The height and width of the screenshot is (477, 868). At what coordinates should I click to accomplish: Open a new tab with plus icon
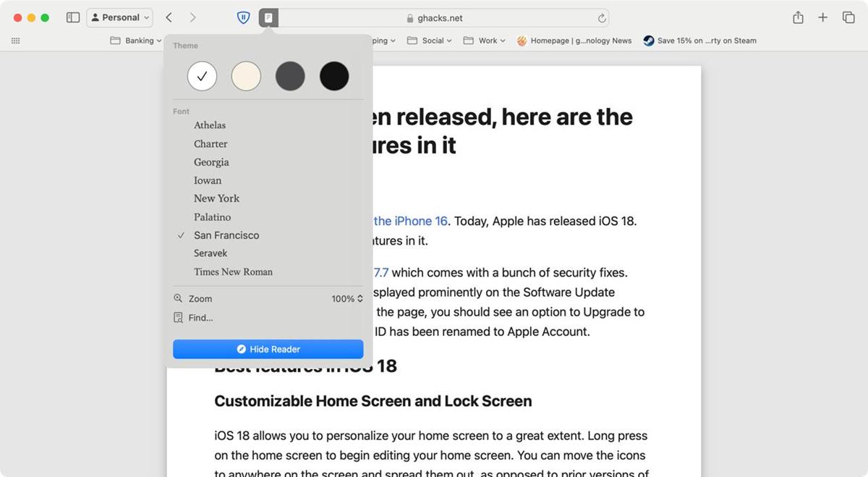coord(822,17)
